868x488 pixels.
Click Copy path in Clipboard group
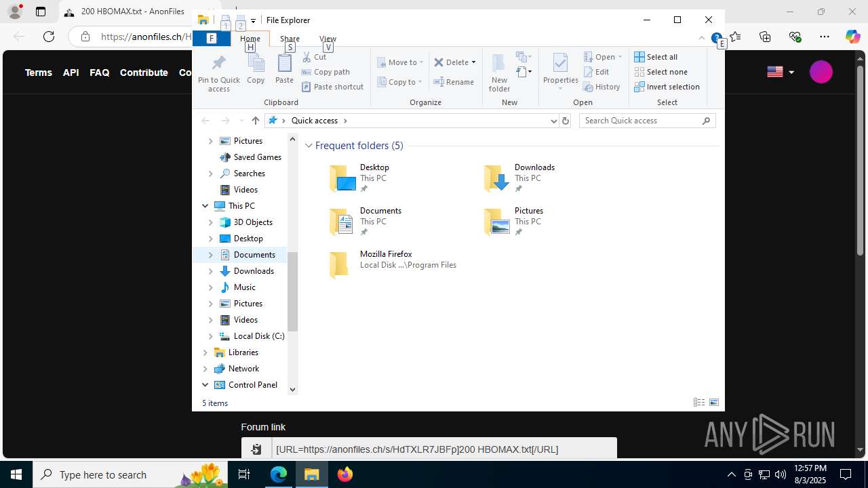326,72
